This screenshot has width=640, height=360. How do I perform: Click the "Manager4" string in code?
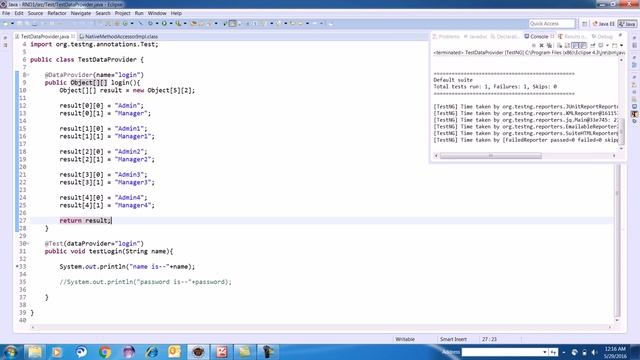[133, 205]
